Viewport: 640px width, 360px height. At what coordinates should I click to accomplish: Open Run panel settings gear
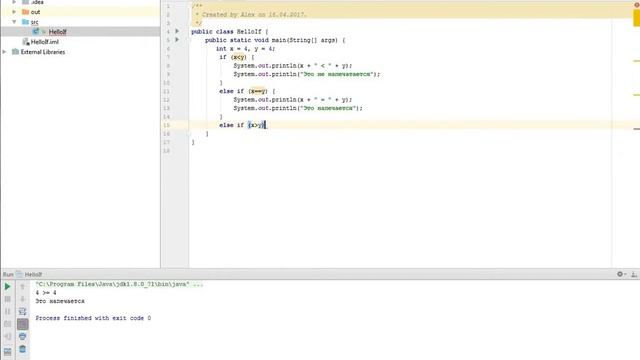tap(621, 274)
